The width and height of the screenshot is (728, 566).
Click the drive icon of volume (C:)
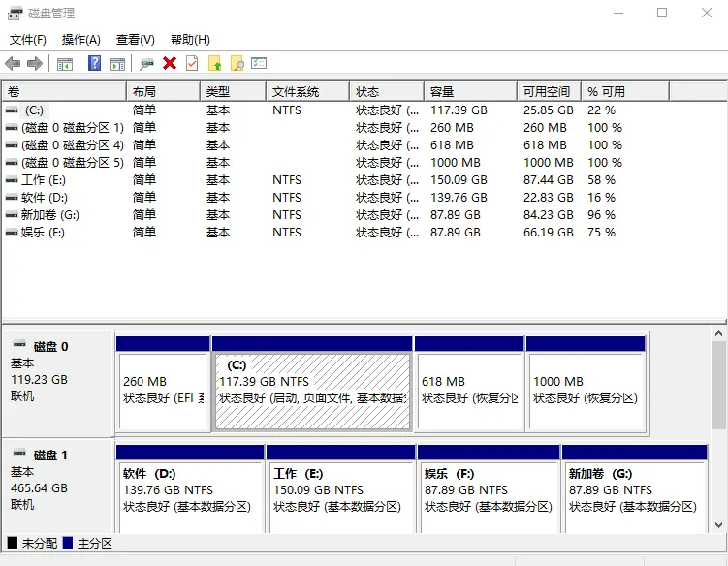(12, 110)
